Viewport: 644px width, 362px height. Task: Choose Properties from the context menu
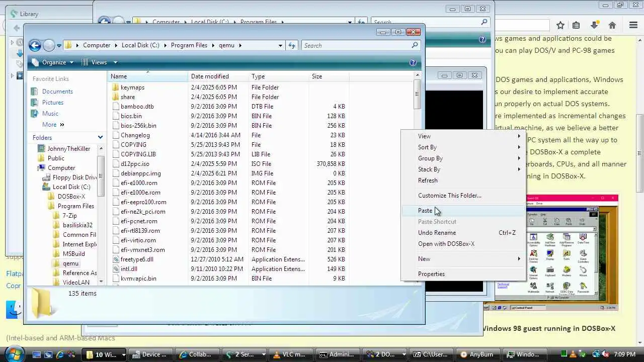[x=463, y=274]
